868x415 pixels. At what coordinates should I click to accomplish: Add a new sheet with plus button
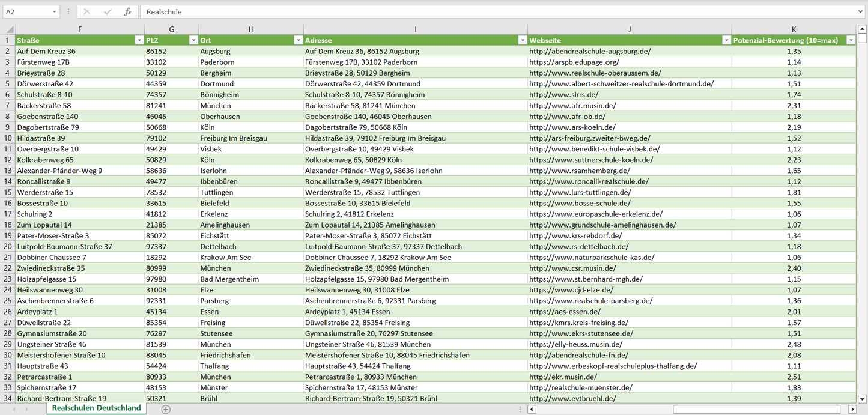click(166, 409)
